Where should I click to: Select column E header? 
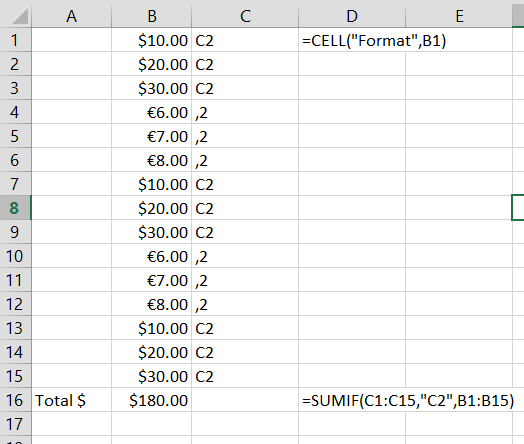click(459, 16)
